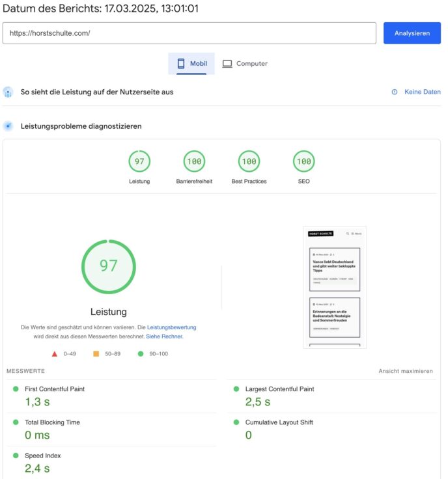Open the Keine Daten link
Viewport: 448px width, 479px height.
point(423,92)
